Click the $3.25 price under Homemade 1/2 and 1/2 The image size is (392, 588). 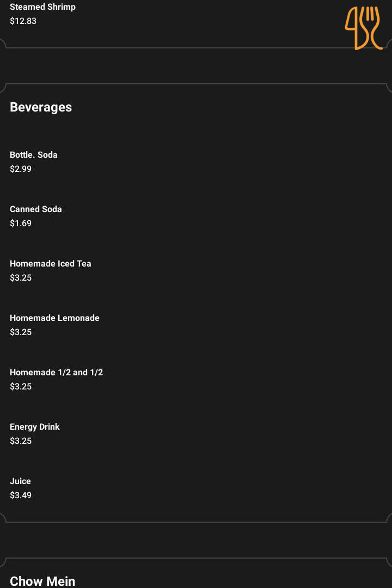tap(21, 387)
